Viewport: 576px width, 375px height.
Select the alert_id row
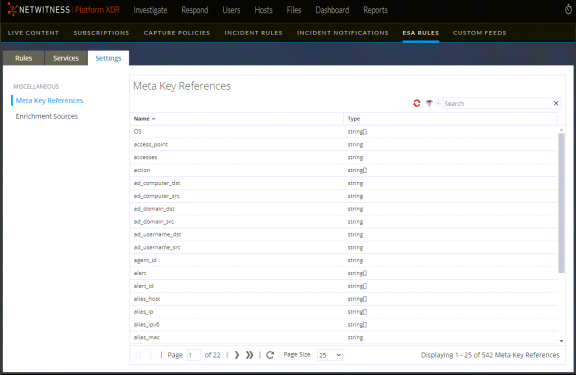[344, 286]
